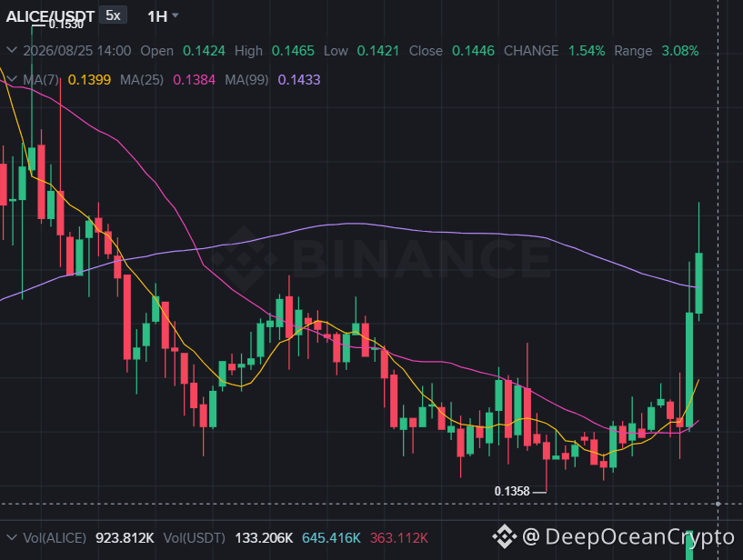Click the MA(7) label
The height and width of the screenshot is (560, 743).
41,80
